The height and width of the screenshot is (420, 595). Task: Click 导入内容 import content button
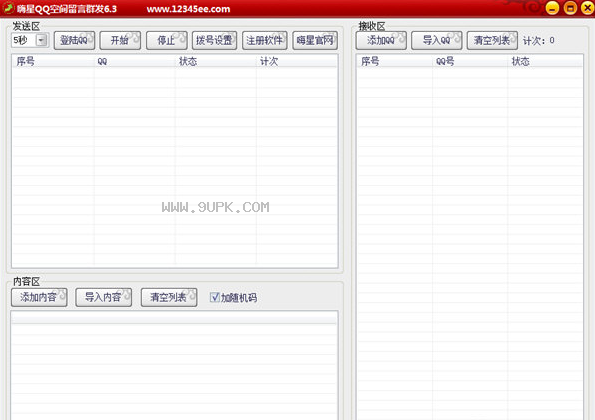[x=104, y=297]
